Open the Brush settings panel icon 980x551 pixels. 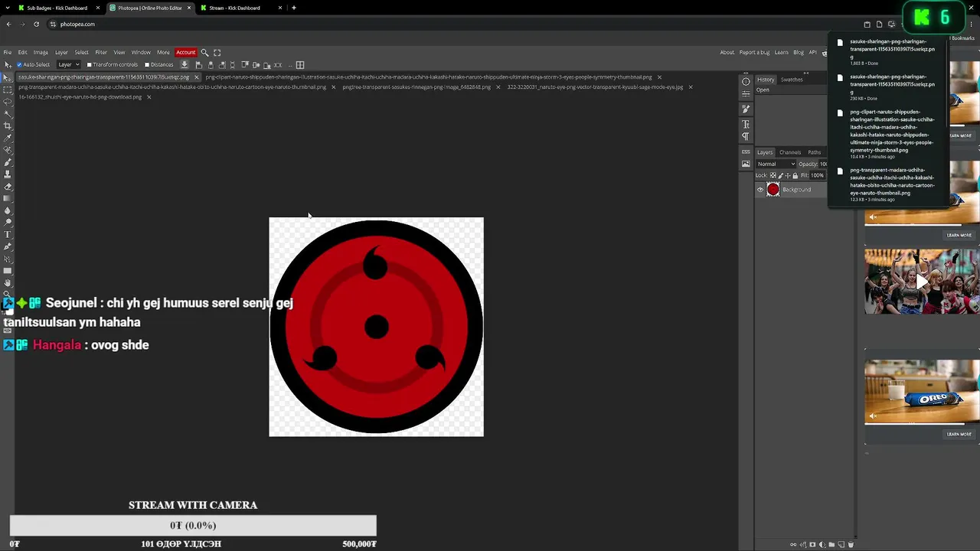[746, 109]
